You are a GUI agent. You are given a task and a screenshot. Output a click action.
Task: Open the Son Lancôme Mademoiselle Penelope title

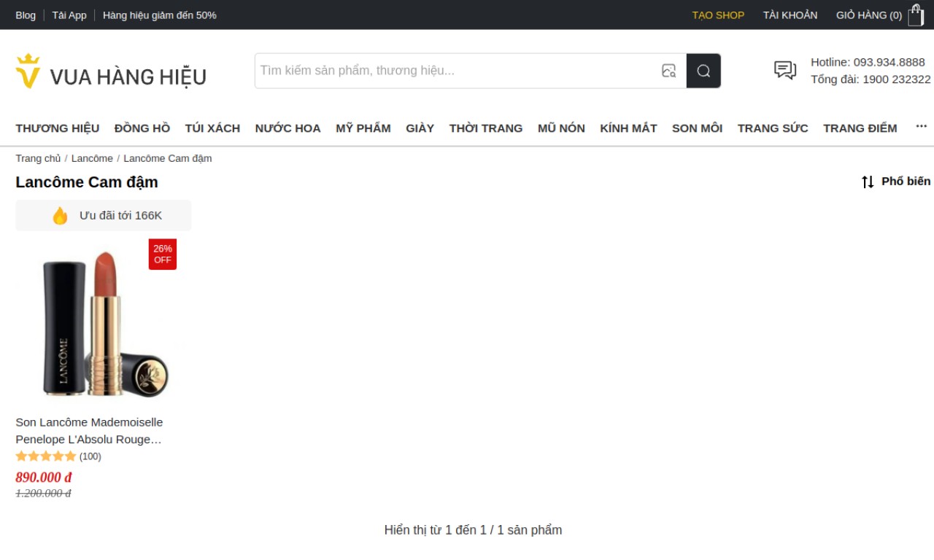(x=89, y=431)
